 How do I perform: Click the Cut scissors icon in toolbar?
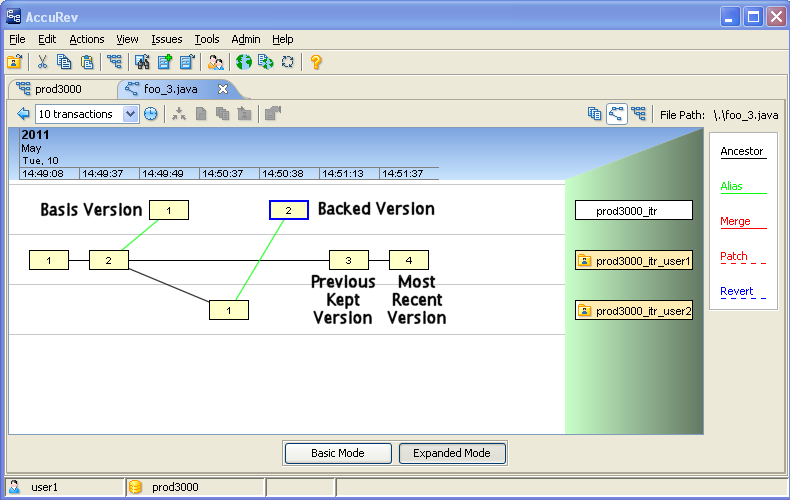click(x=43, y=62)
